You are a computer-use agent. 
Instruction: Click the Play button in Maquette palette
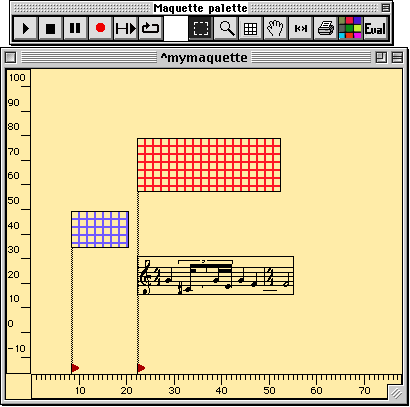26,29
